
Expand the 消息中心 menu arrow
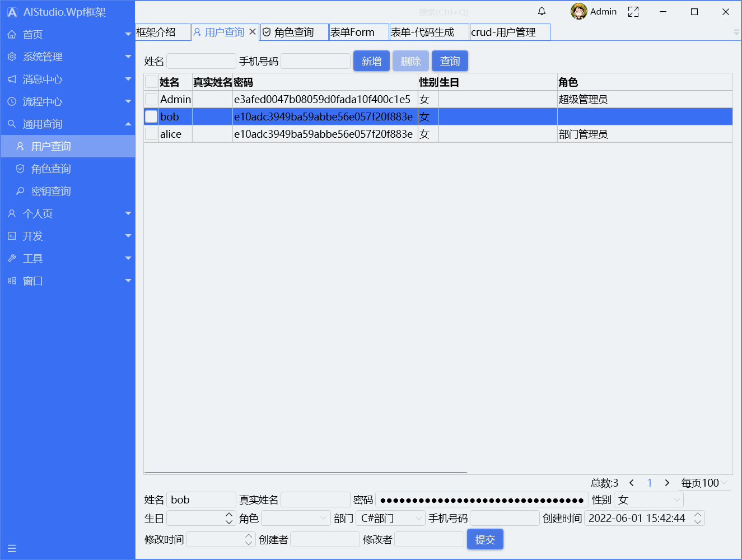pyautogui.click(x=128, y=79)
